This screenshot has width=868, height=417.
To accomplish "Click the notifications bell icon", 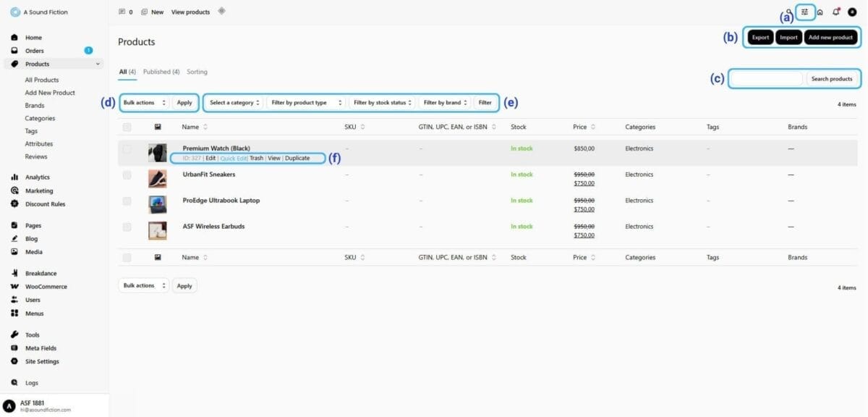I will [835, 12].
